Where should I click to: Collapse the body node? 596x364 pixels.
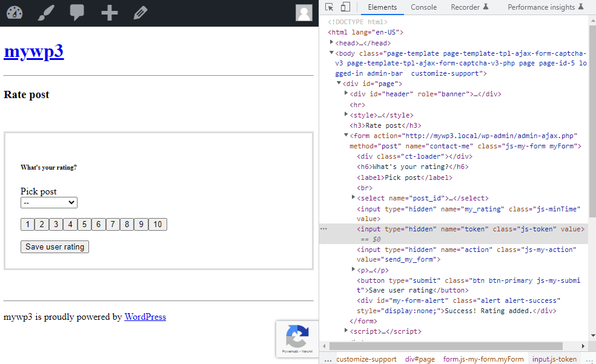331,53
